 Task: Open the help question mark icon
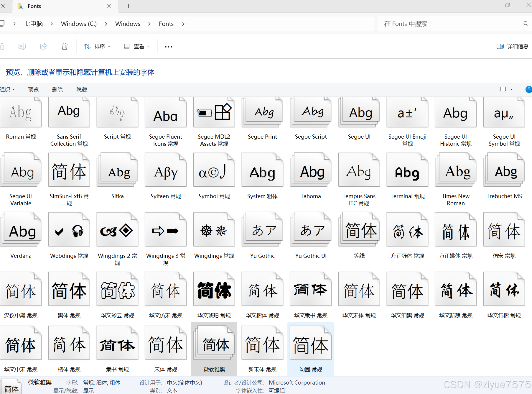529,89
